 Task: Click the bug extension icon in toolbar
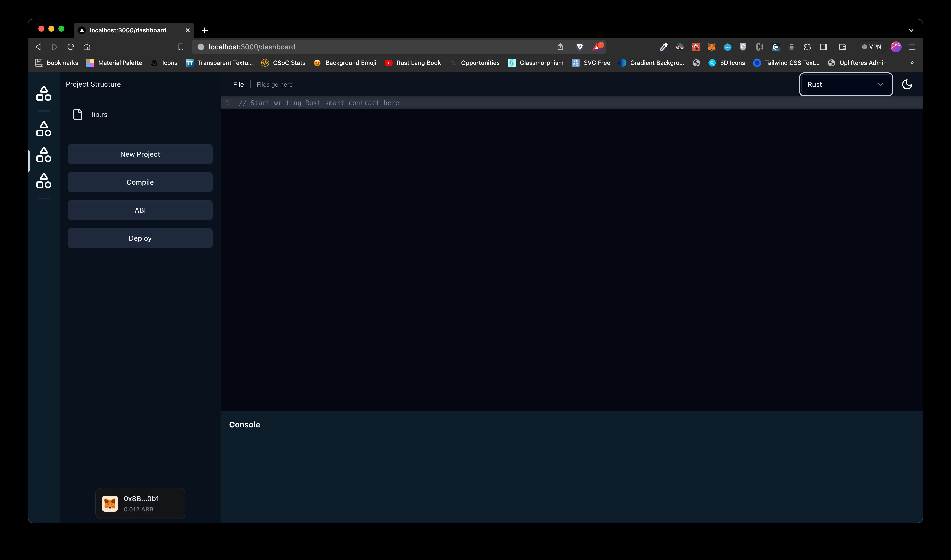point(792,47)
